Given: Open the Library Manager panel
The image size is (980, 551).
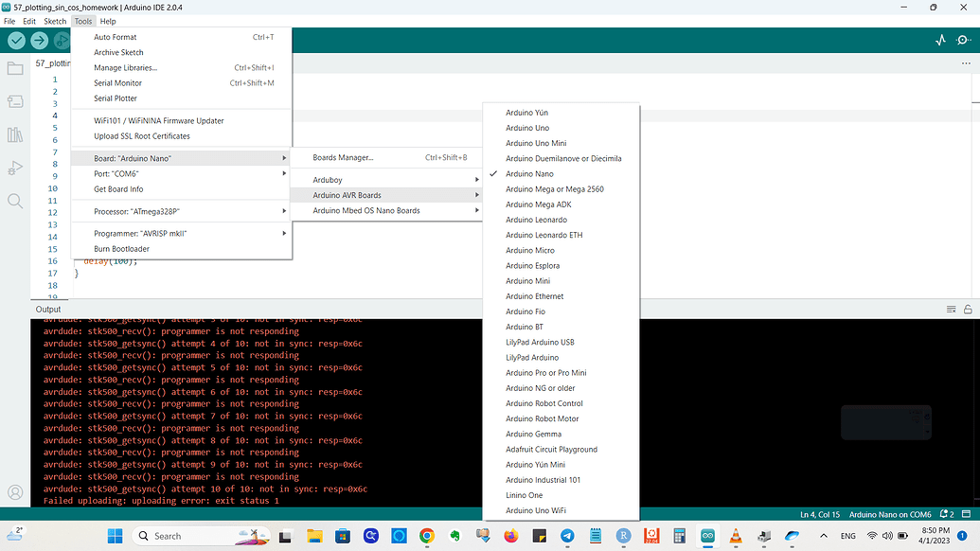Looking at the screenshot, I should click(14, 133).
